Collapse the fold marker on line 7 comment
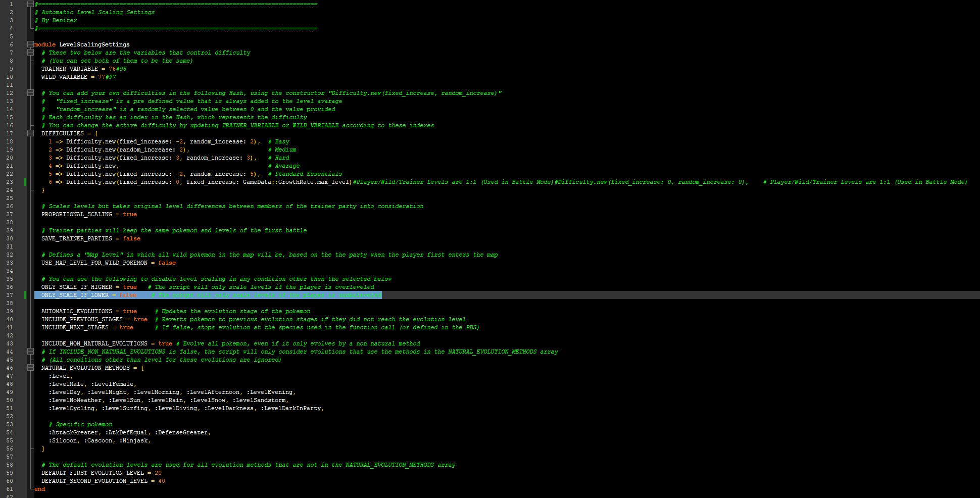Screen dimensions: 980x498 tap(30, 53)
